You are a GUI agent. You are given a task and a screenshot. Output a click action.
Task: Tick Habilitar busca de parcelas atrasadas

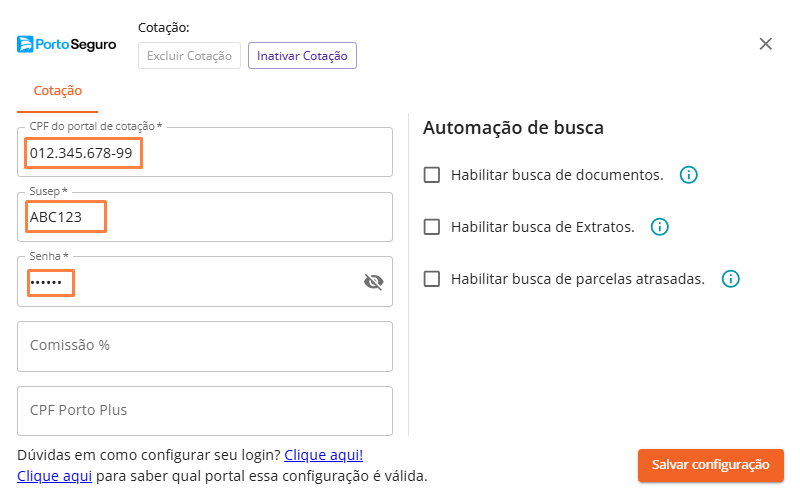(432, 279)
